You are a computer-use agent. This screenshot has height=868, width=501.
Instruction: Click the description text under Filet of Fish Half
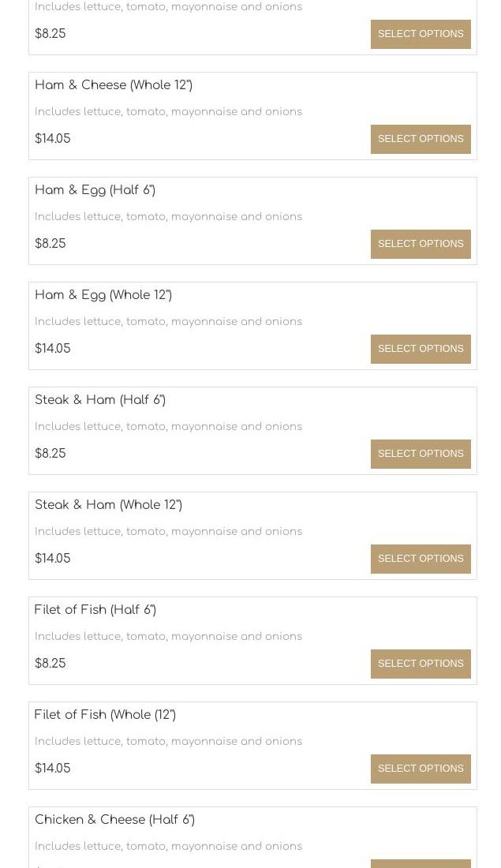168,637
